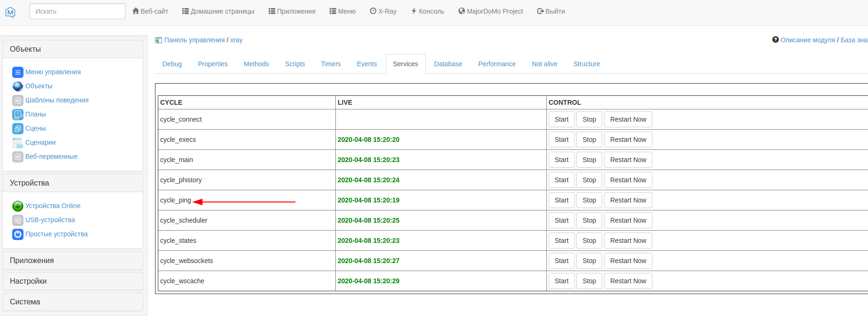Click the green Устройства Online icon
Screen dimensions: 868x326
pos(18,206)
